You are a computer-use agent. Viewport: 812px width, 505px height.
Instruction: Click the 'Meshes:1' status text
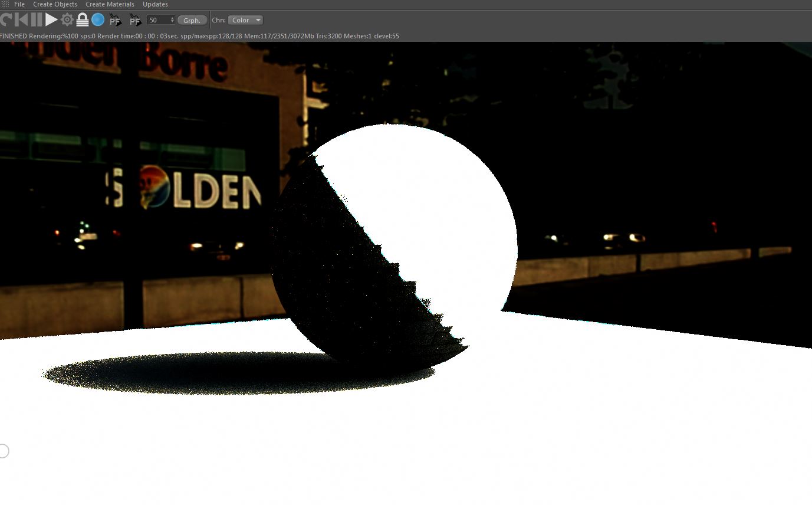point(358,36)
